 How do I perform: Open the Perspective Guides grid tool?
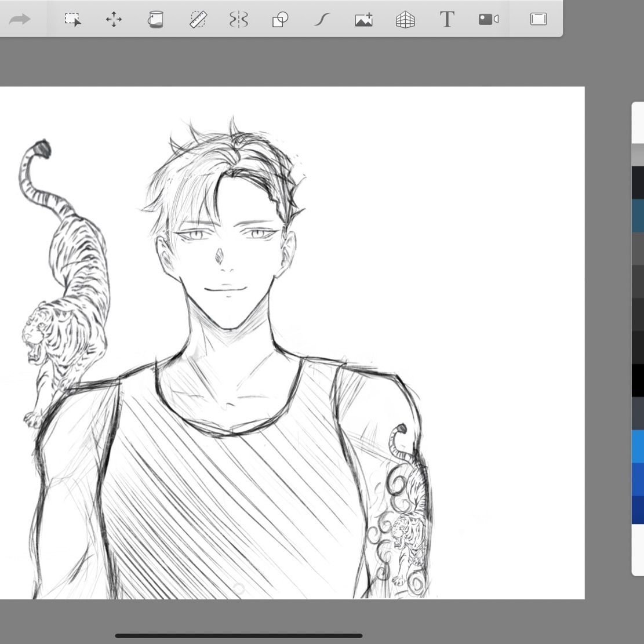(x=405, y=19)
